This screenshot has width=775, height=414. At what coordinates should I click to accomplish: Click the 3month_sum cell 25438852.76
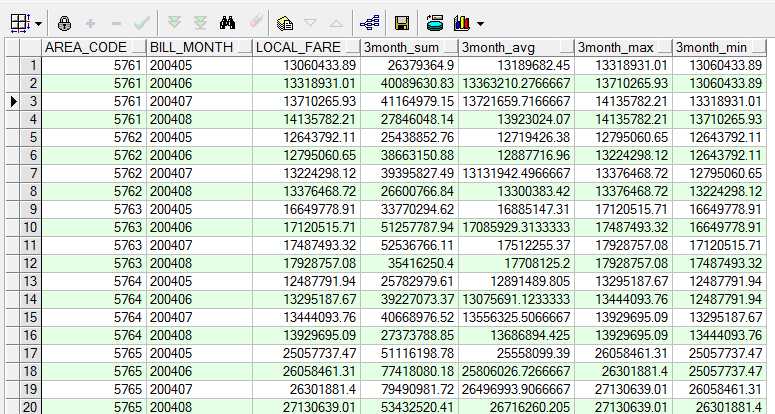tap(409, 137)
